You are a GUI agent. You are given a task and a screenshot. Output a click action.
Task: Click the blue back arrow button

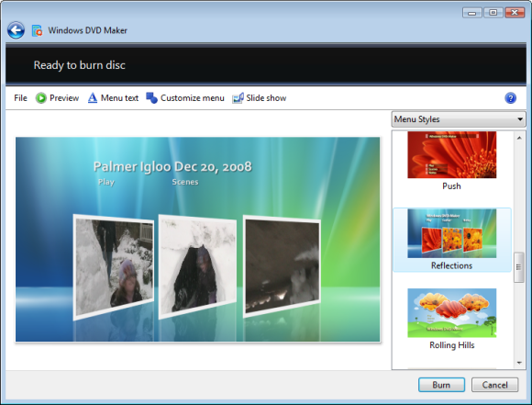[x=16, y=30]
